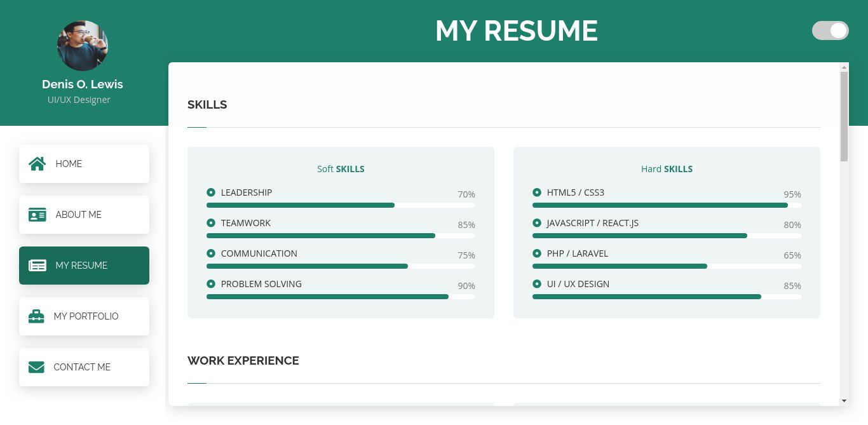868x425 pixels.
Task: Click the COMMUNICATION skill label
Action: [x=259, y=253]
